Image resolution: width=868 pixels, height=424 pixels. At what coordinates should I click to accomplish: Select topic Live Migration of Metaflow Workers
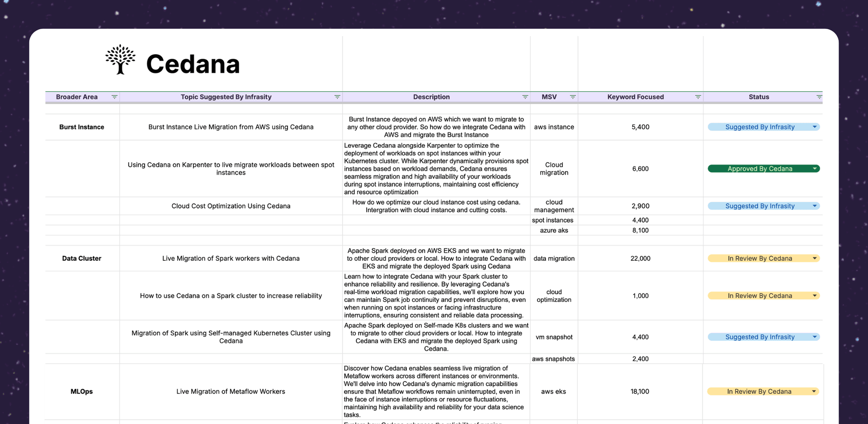tap(231, 391)
